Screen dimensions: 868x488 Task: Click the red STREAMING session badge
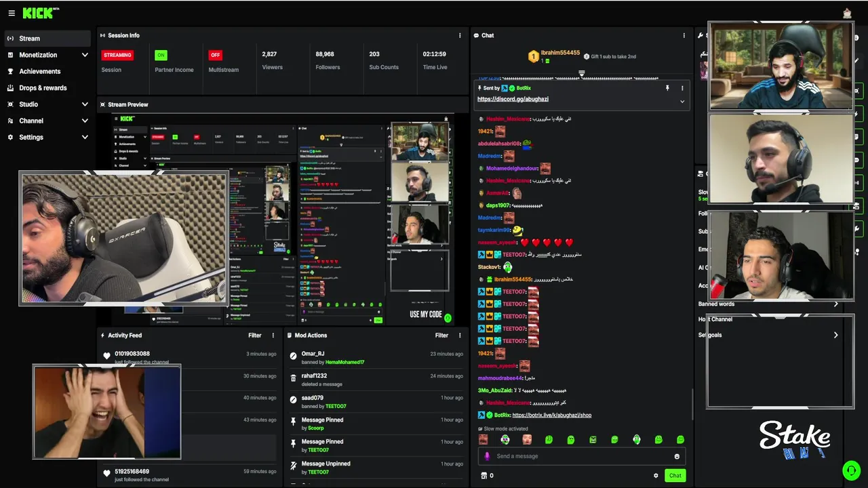click(x=117, y=55)
